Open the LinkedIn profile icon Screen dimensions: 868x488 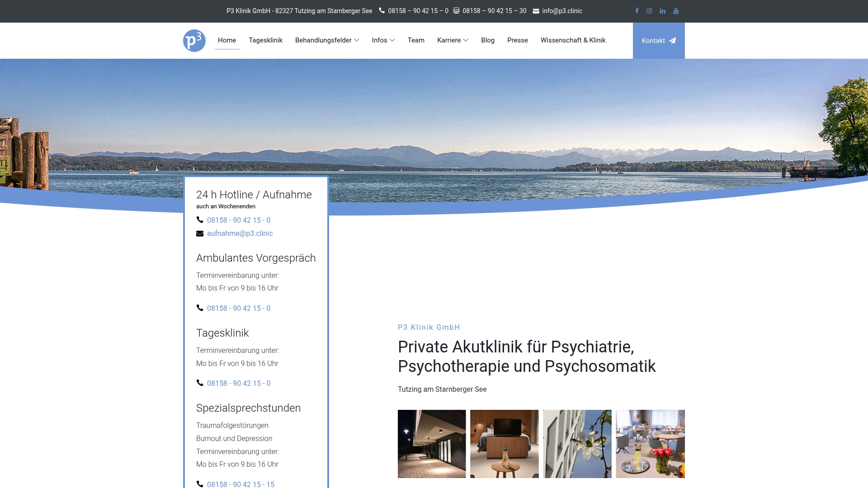pos(662,11)
